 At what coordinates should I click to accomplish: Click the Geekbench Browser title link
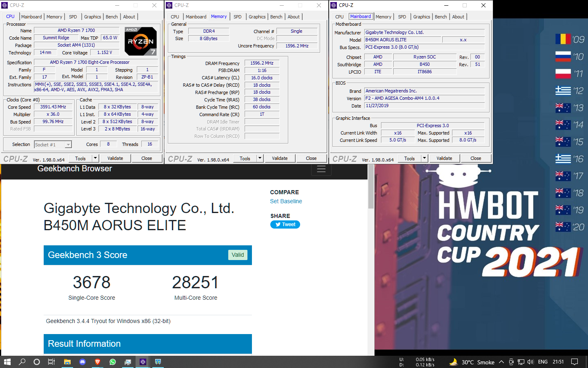click(74, 168)
